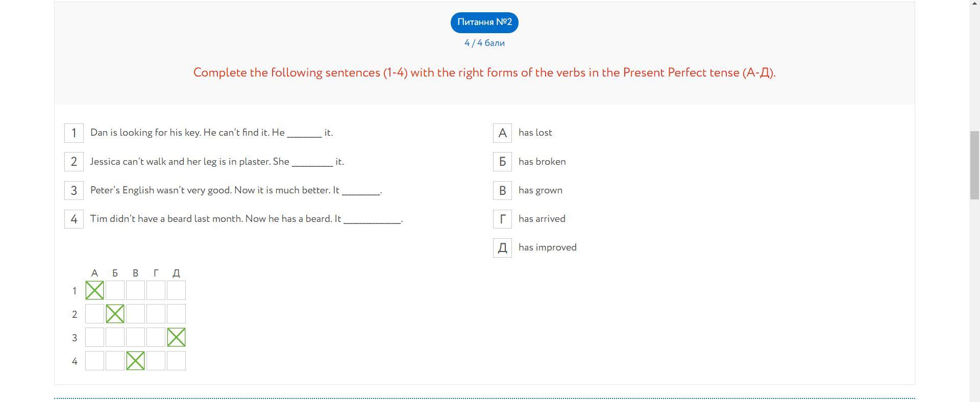The width and height of the screenshot is (980, 402).
Task: Select numbered box 4 for Tim's sentence
Action: point(74,219)
